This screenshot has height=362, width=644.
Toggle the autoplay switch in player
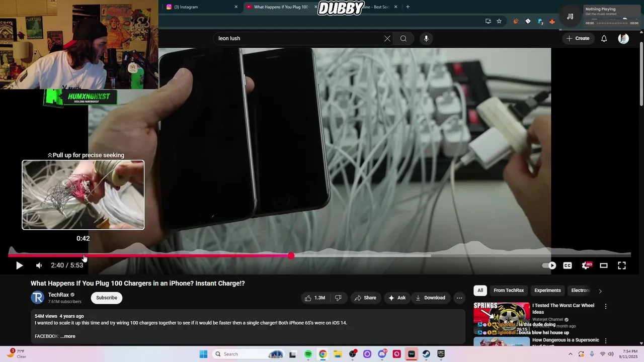pyautogui.click(x=549, y=265)
